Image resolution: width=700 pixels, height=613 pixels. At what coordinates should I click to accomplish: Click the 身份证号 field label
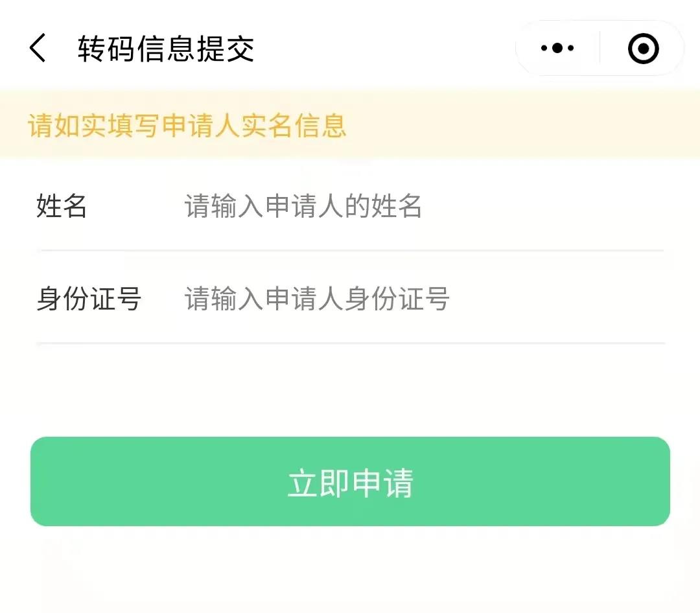point(89,299)
